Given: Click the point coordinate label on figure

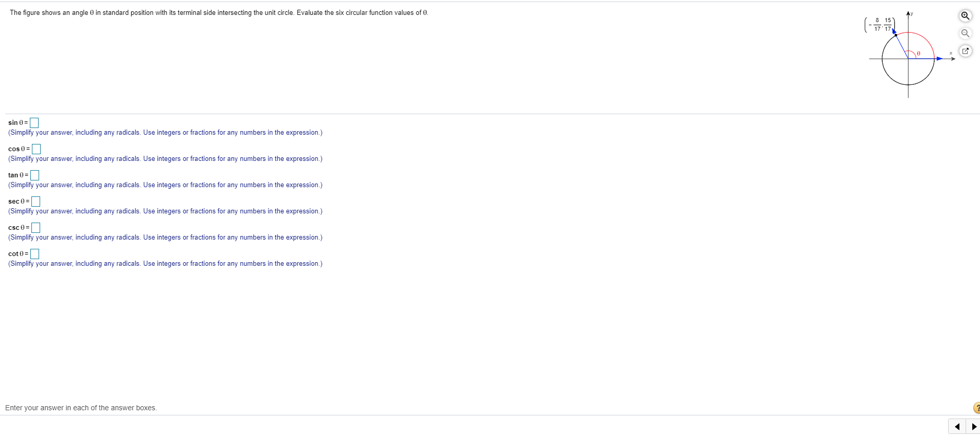Looking at the screenshot, I should (881, 25).
